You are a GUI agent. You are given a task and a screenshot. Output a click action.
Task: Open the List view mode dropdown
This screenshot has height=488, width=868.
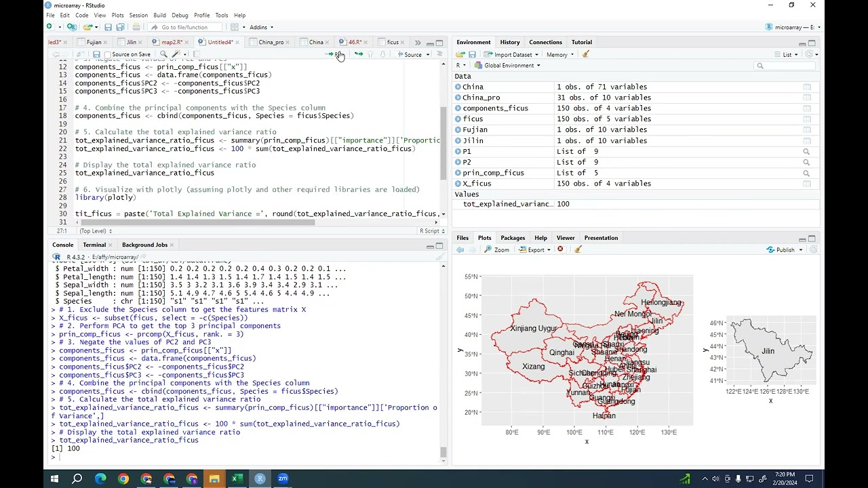pyautogui.click(x=787, y=55)
